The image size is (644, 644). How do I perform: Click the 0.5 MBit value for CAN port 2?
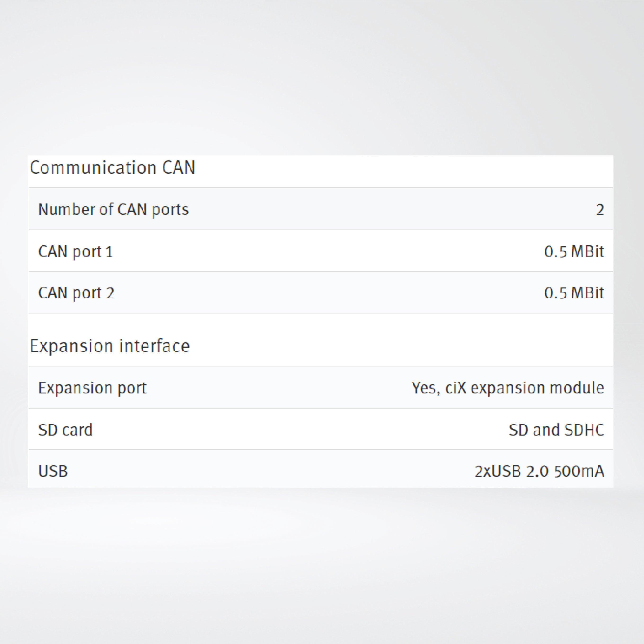tap(574, 293)
